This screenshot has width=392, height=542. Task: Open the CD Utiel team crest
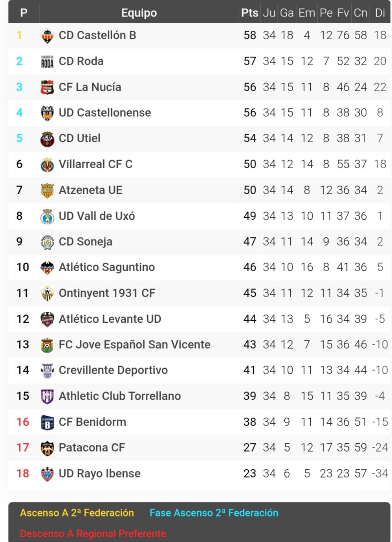point(47,139)
